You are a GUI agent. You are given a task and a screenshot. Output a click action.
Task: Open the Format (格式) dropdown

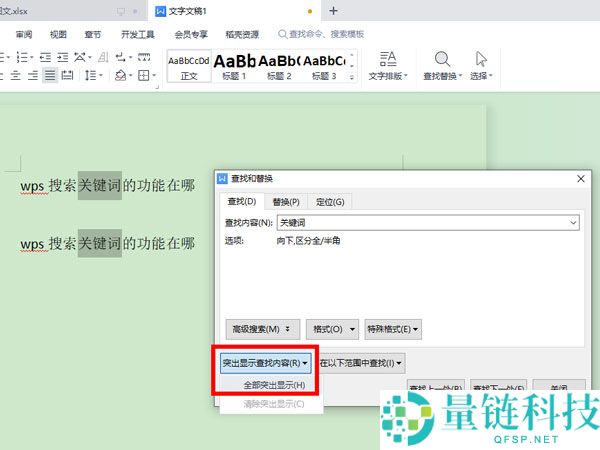(332, 329)
